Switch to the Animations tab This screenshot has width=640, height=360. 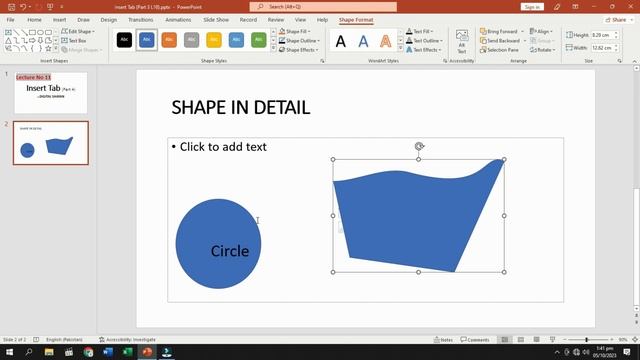[178, 20]
